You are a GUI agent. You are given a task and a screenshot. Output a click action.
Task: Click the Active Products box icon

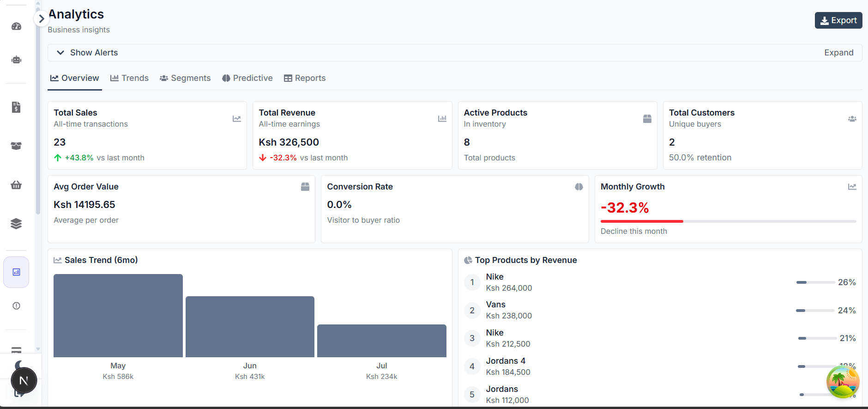647,119
